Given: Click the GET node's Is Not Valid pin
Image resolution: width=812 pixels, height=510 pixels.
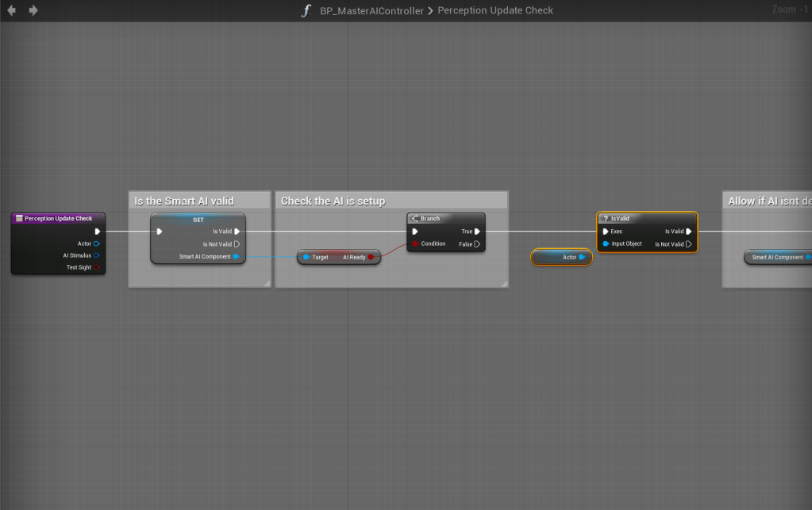Looking at the screenshot, I should point(237,244).
